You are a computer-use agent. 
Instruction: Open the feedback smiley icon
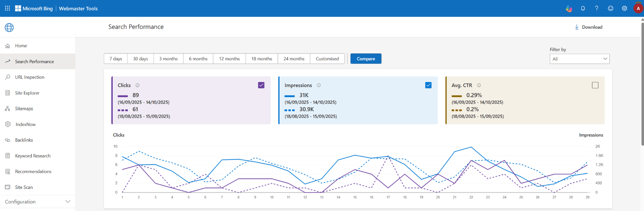coord(611,8)
